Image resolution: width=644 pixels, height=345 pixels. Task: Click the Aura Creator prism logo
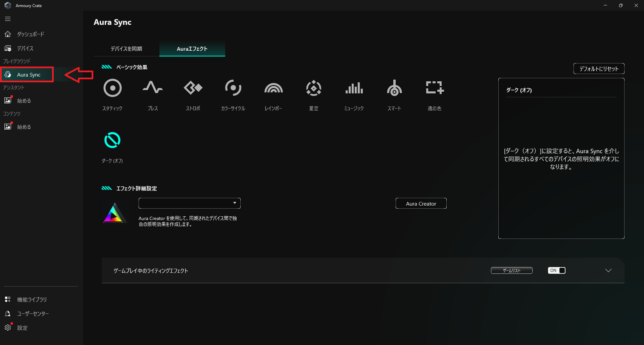(x=114, y=213)
